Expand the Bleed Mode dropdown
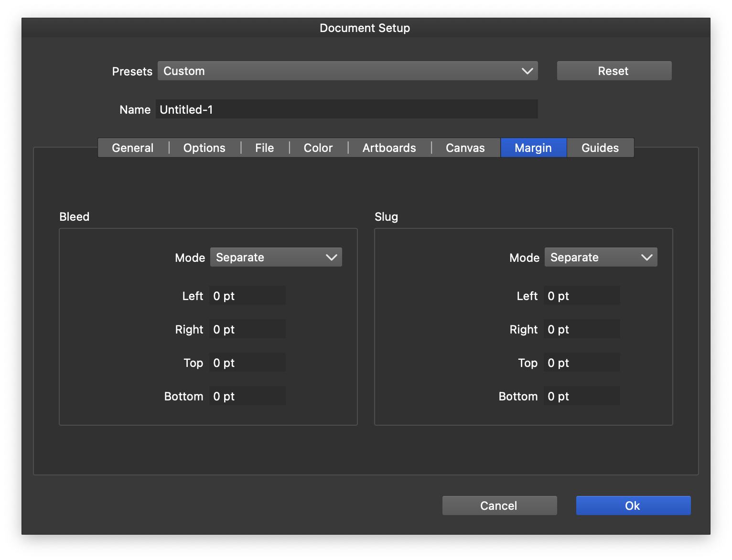The height and width of the screenshot is (560, 732). 276,258
